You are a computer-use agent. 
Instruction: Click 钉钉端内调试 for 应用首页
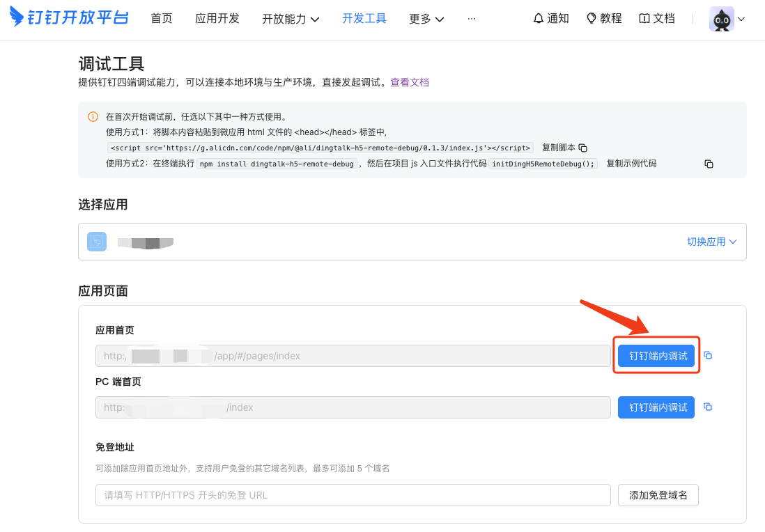pos(656,356)
